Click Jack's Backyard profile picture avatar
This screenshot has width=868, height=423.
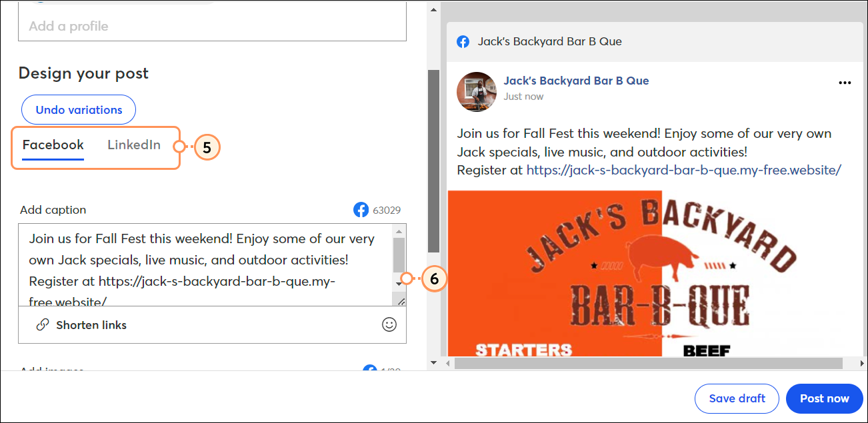pos(477,92)
